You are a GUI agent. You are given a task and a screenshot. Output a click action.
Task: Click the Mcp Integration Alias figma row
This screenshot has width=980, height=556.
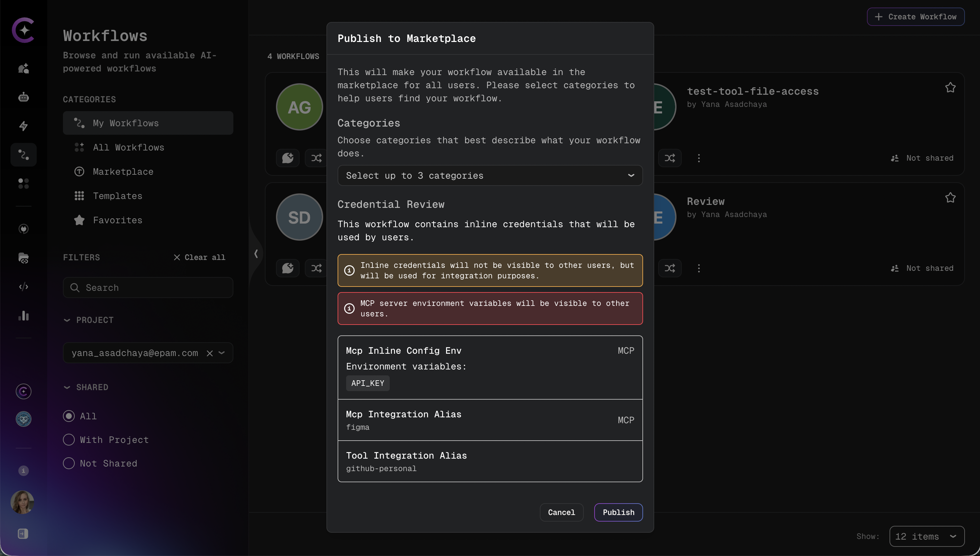pos(490,420)
